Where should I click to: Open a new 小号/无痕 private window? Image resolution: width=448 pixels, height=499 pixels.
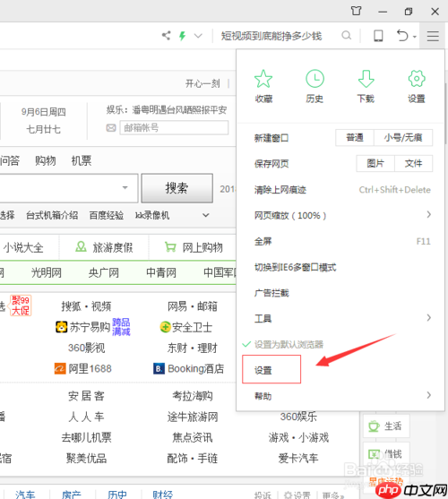click(x=403, y=137)
